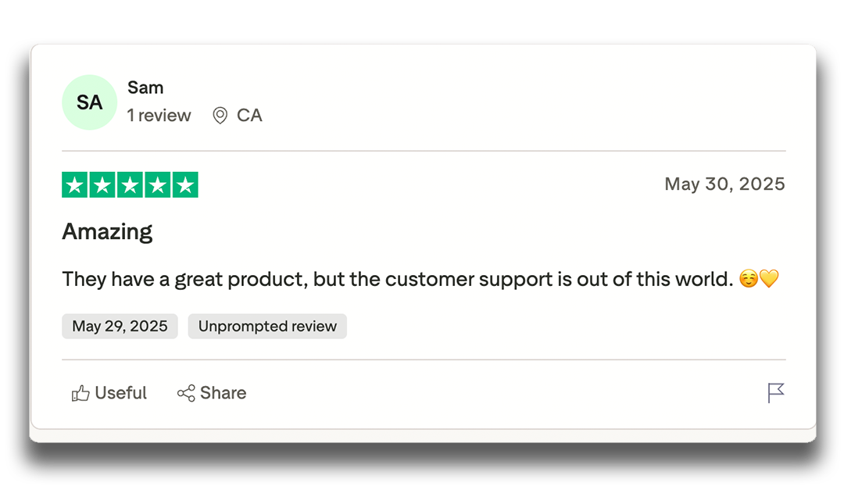Click the second green rating star

click(102, 185)
